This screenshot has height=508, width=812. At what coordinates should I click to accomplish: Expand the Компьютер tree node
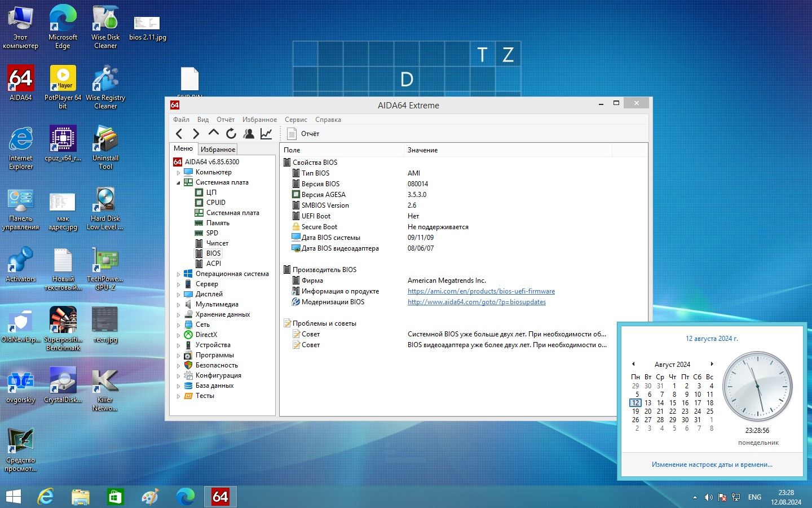pyautogui.click(x=179, y=173)
